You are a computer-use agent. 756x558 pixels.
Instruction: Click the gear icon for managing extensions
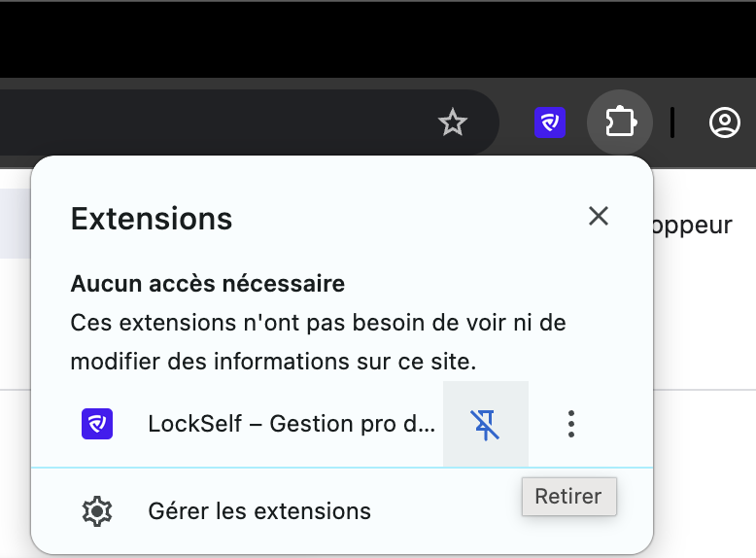click(97, 511)
